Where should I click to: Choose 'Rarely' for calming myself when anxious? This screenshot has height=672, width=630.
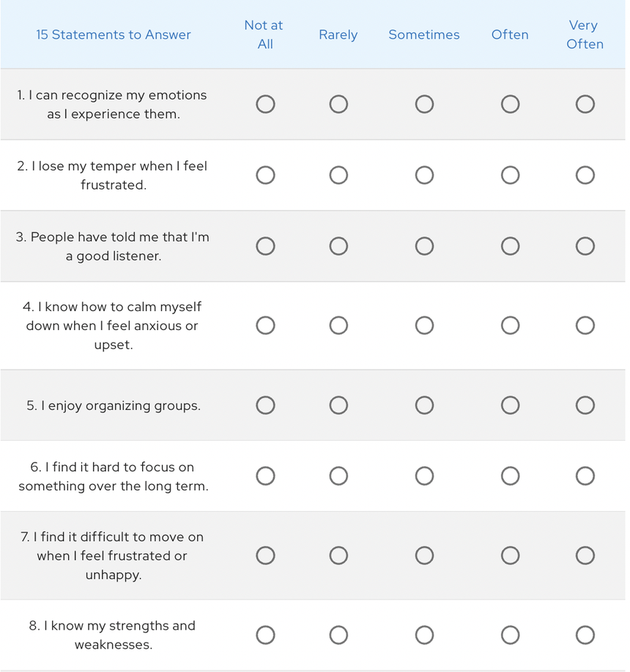338,325
